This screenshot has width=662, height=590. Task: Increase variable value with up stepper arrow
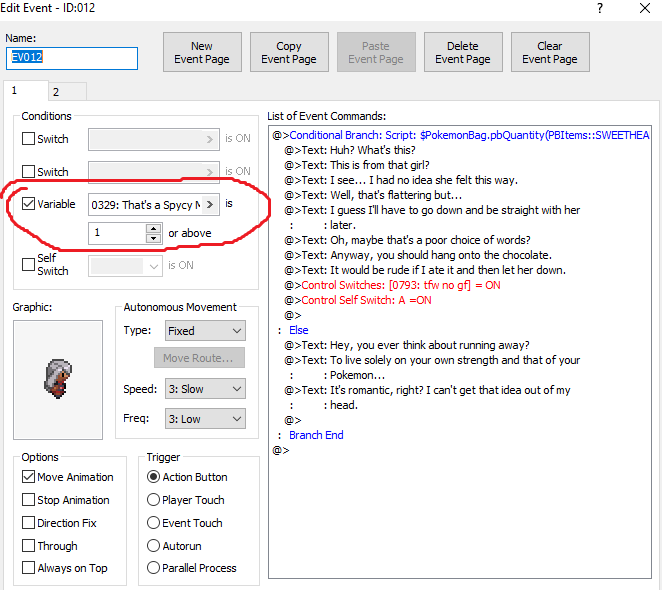[x=153, y=228]
